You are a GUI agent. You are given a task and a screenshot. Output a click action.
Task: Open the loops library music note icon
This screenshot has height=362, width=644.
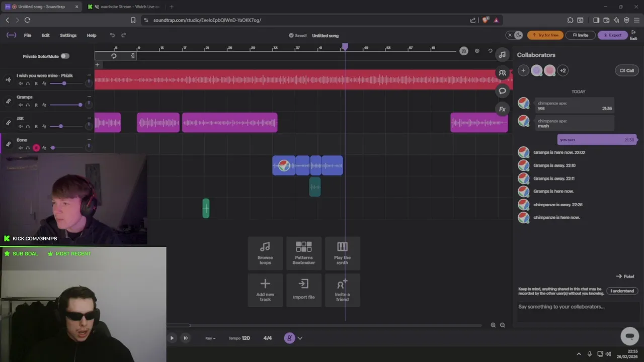pos(502,55)
